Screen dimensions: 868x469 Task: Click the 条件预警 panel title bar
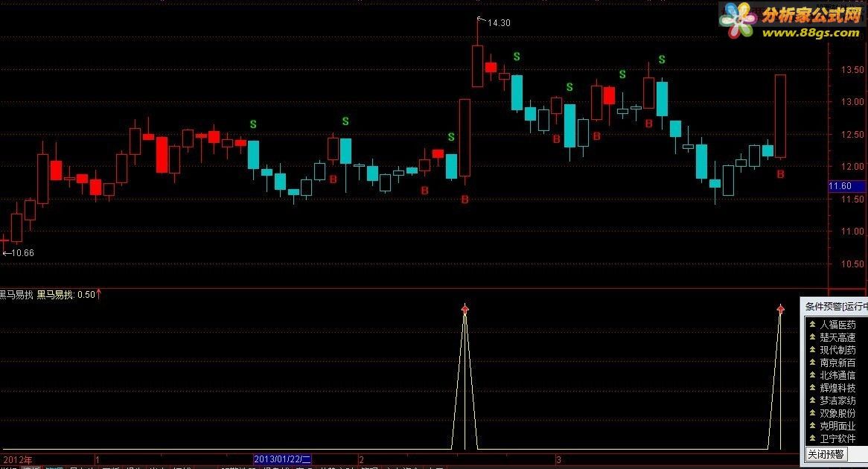pos(835,306)
